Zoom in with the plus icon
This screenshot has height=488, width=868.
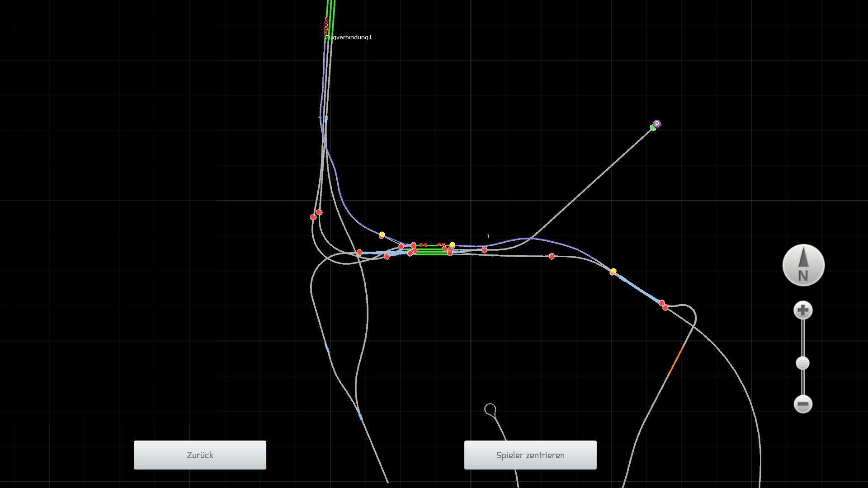click(803, 310)
